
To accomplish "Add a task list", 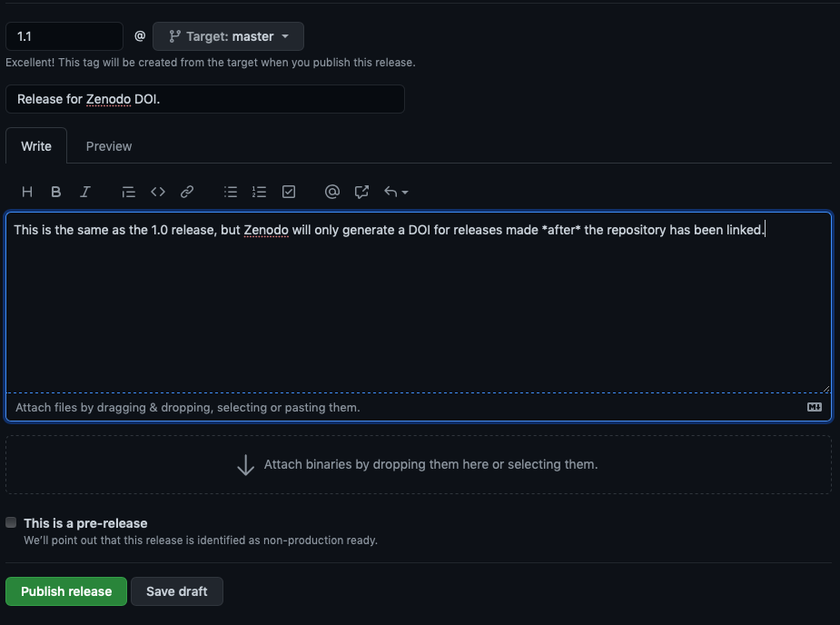I will [289, 192].
